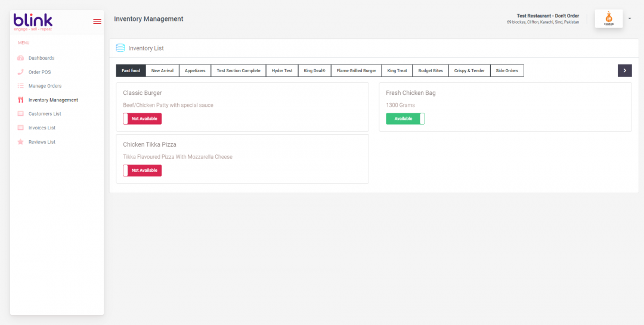The height and width of the screenshot is (325, 644).
Task: Switch to the New Arrival tab
Action: click(162, 70)
